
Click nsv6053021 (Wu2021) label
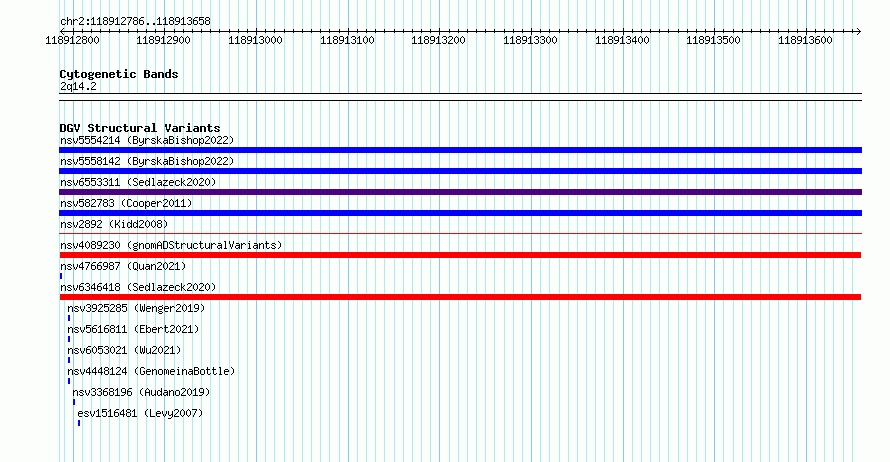tap(124, 350)
